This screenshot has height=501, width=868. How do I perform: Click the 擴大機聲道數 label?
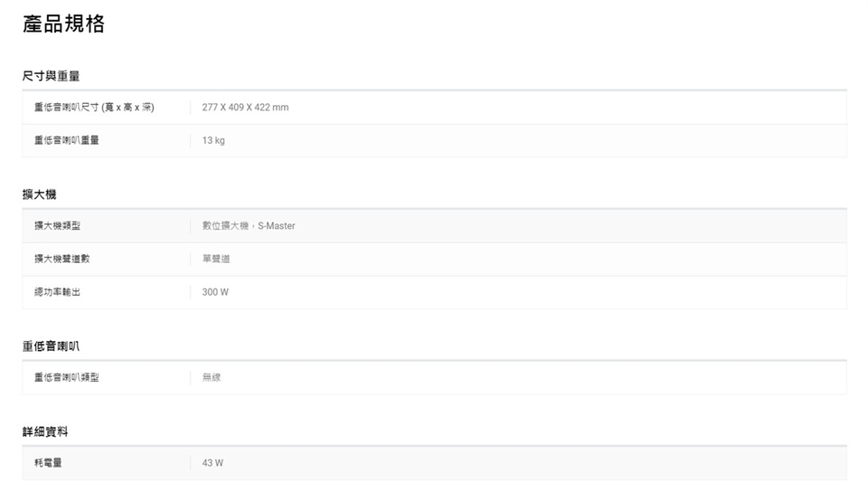click(62, 259)
